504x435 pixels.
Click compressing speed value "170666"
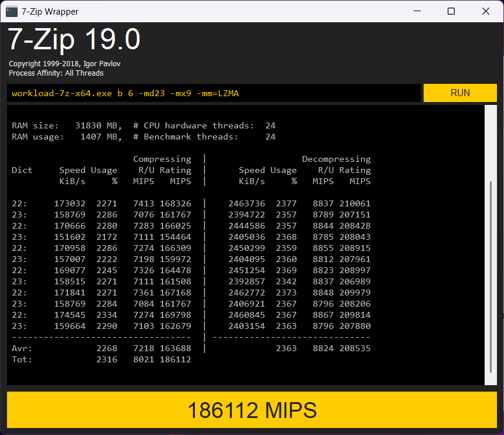pyautogui.click(x=70, y=226)
